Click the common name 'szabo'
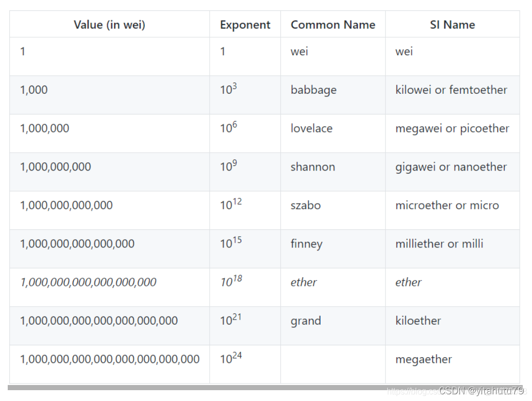This screenshot has width=532, height=401. [x=306, y=205]
